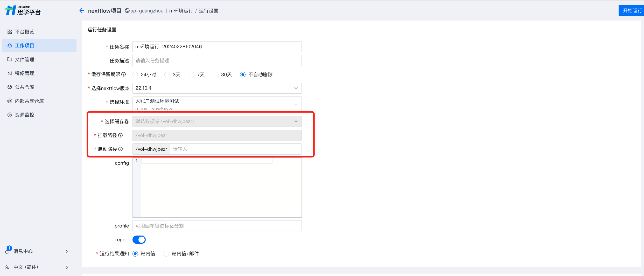
Task: Click the 开始运行 button
Action: coord(632,11)
